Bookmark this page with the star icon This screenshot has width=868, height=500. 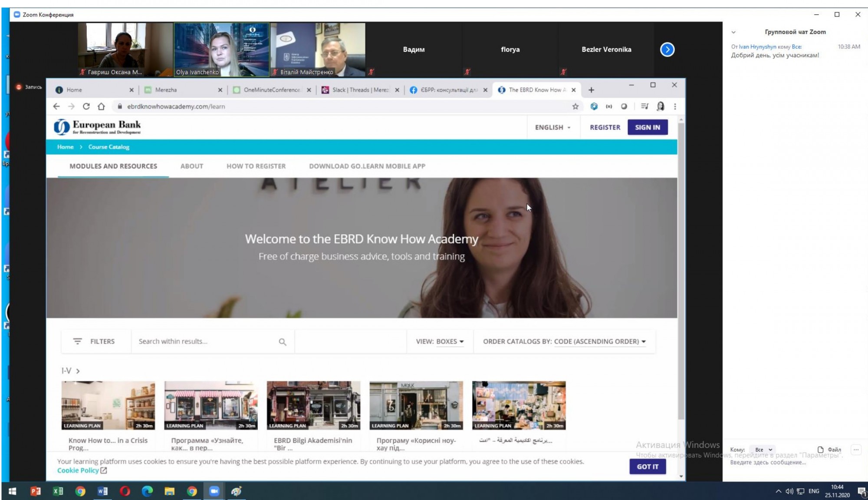point(575,106)
